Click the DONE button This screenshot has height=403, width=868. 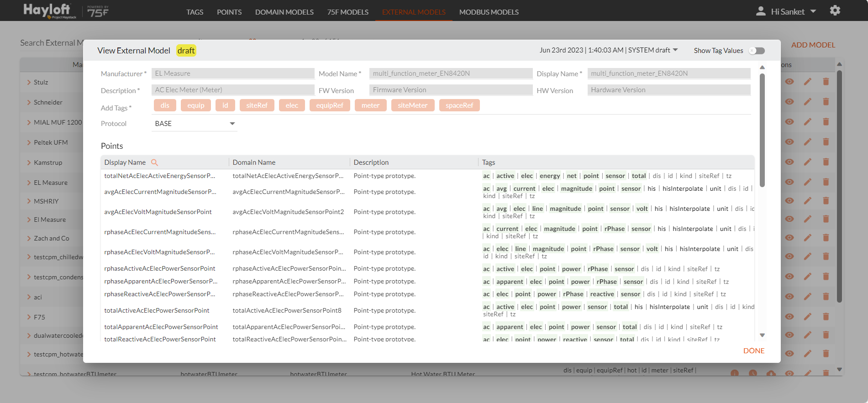click(x=754, y=351)
